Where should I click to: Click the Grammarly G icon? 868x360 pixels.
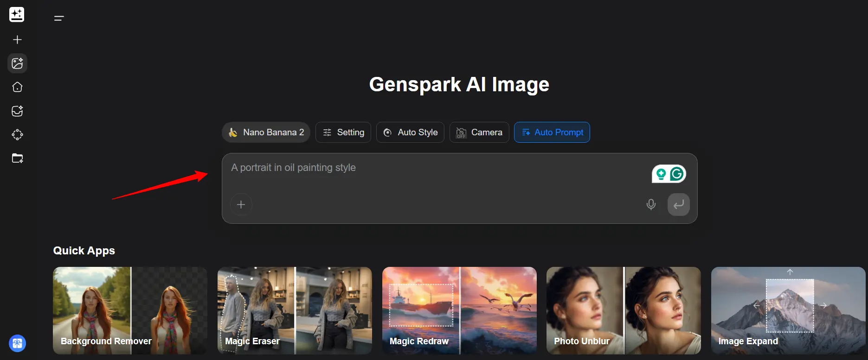pyautogui.click(x=677, y=174)
